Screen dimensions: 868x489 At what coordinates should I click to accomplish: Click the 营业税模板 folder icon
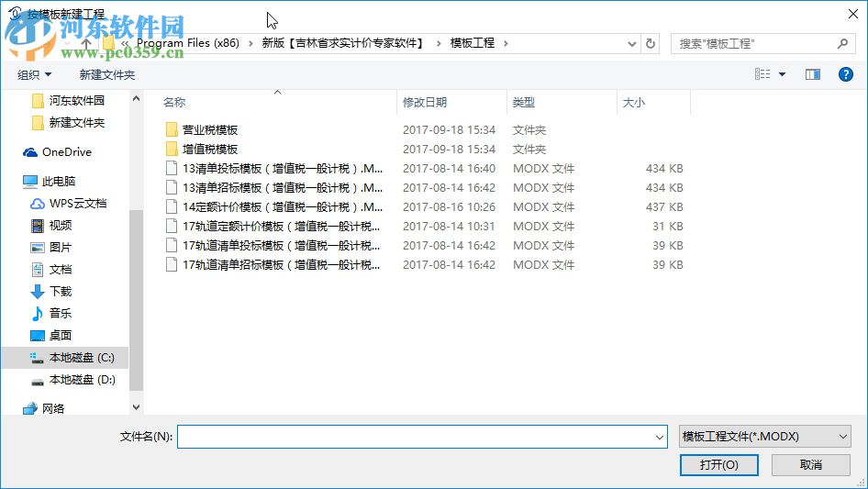pos(172,129)
